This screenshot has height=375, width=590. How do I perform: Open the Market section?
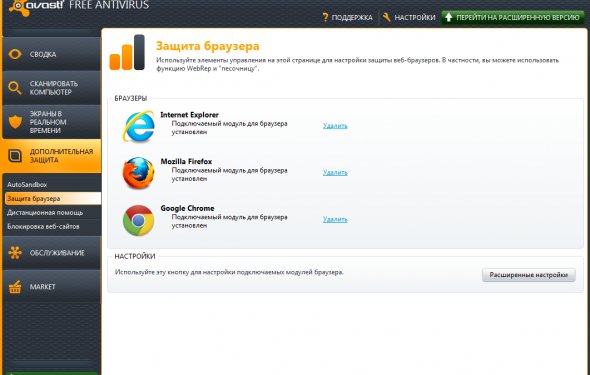(x=52, y=287)
